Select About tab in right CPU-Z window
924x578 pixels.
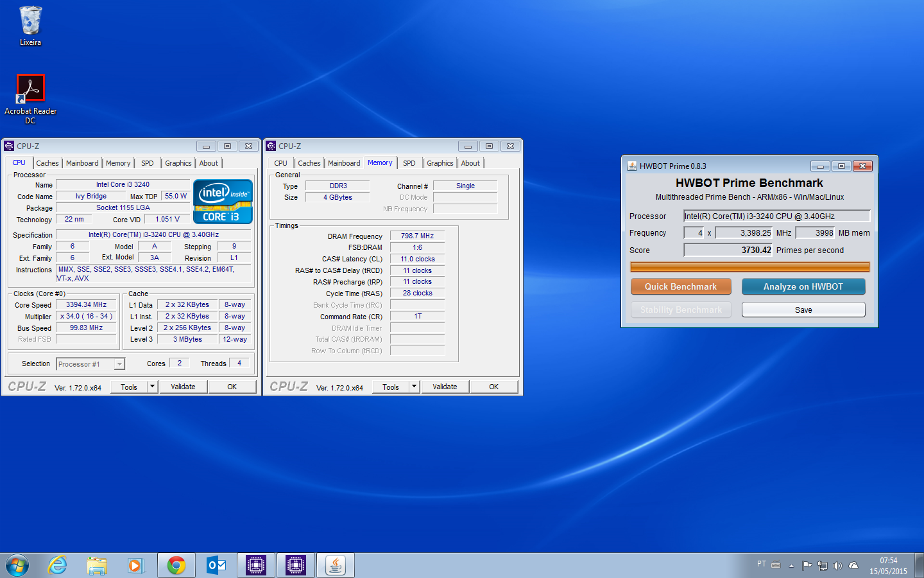470,163
